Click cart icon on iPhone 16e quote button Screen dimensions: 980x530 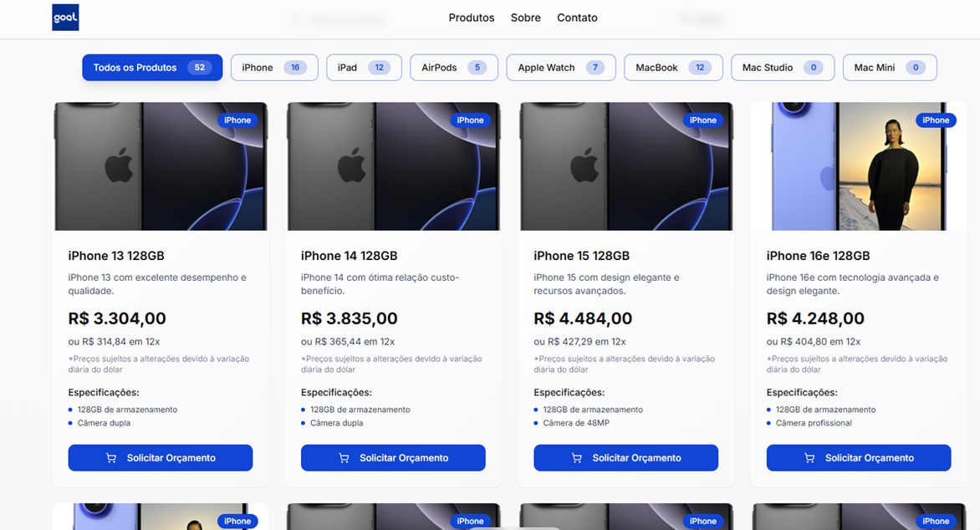[x=809, y=458]
